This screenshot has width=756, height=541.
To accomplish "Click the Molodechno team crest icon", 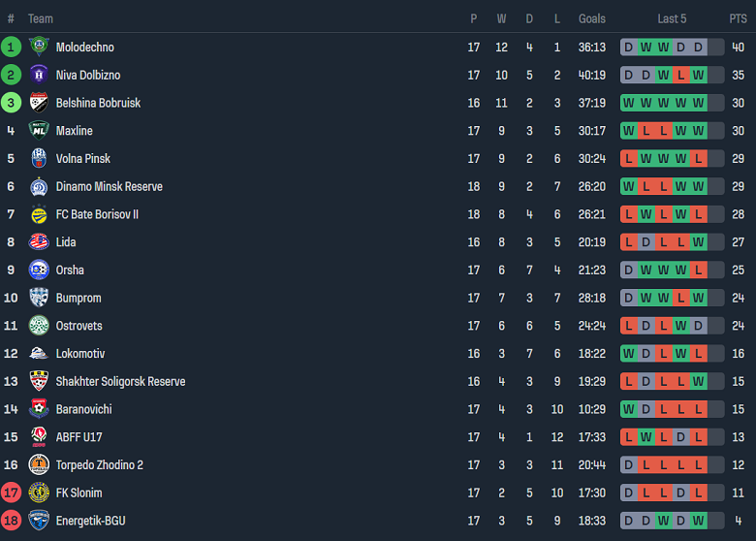I will tap(39, 47).
